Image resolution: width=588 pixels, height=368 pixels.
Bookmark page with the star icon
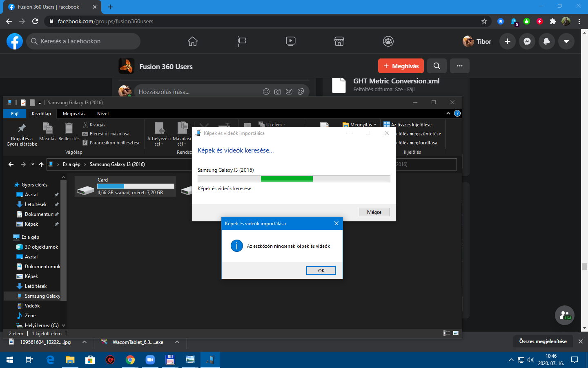(484, 21)
